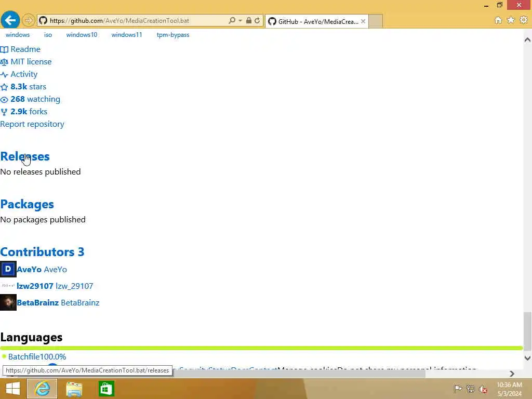Image resolution: width=532 pixels, height=399 pixels.
Task: Click the horizontal scrollbar thumb
Action: (x=299, y=374)
